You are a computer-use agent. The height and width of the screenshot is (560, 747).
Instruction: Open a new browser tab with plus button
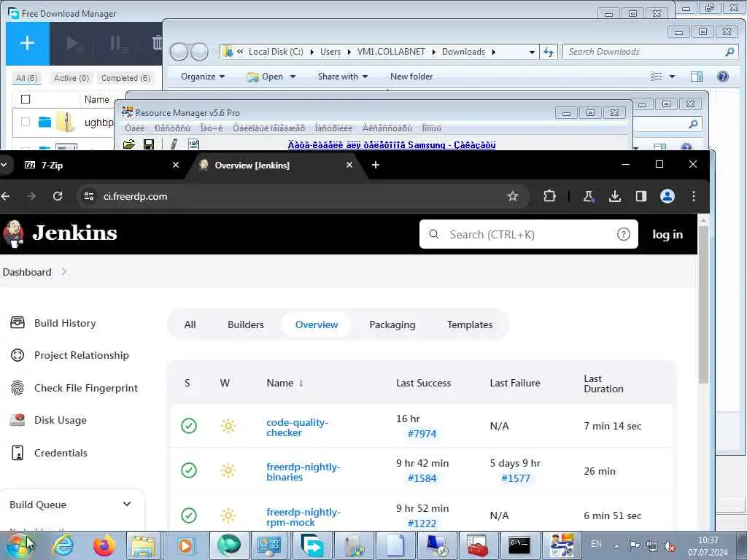click(x=376, y=165)
